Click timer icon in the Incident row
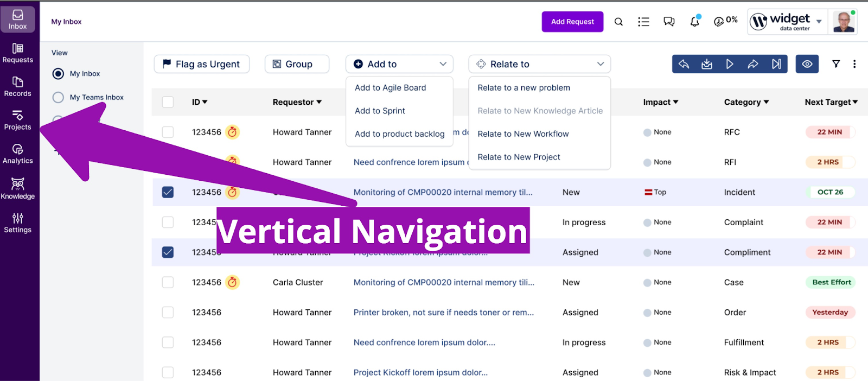 tap(233, 192)
